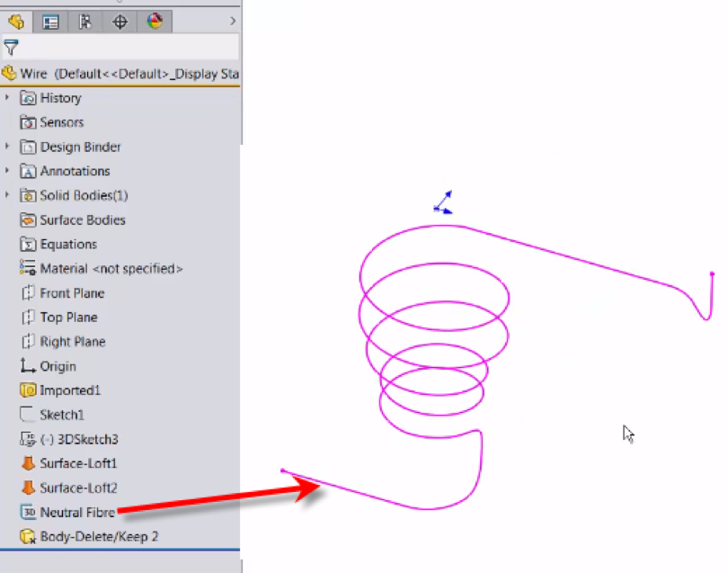Click the Top Plane icon

click(x=28, y=317)
